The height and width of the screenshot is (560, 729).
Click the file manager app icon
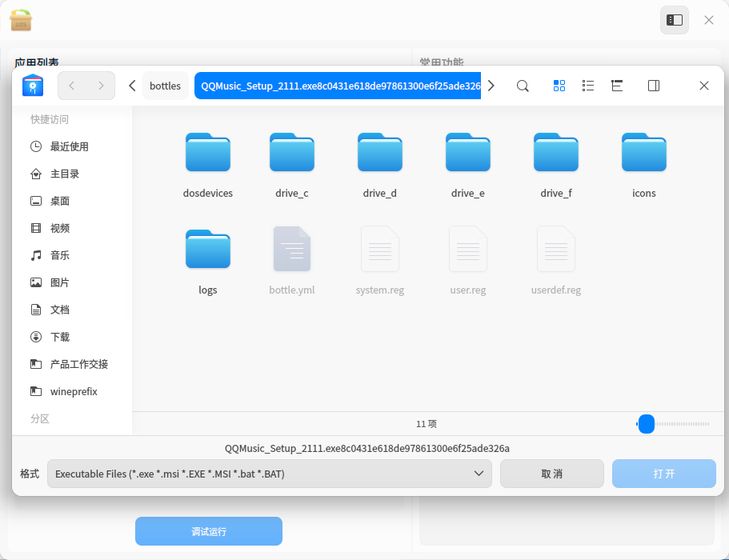coord(33,86)
